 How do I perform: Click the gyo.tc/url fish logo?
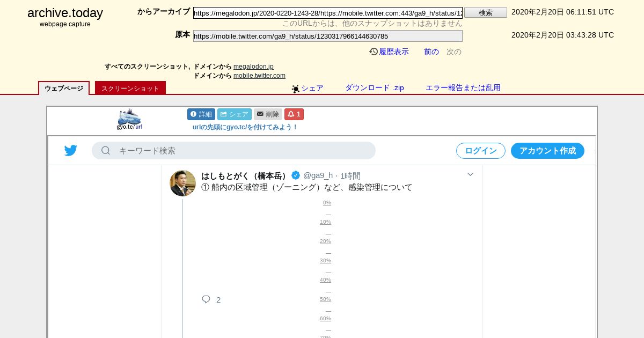[129, 119]
